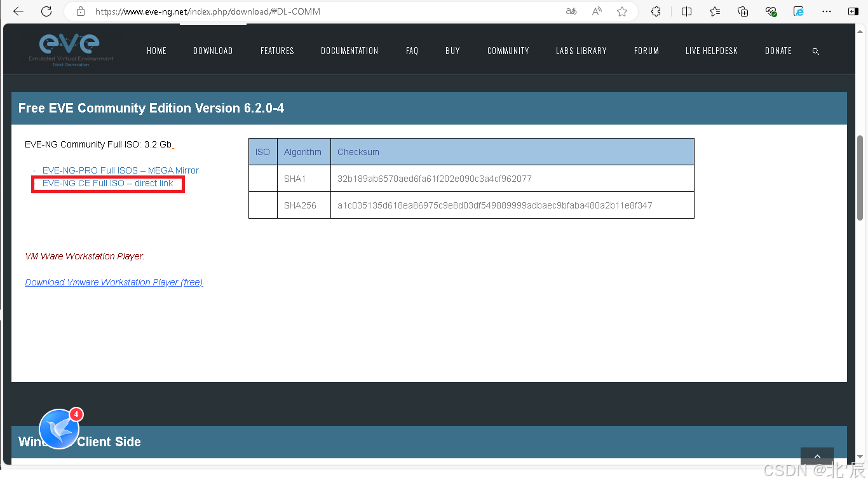Click Free EVE Community Edition heading
Screen dimensions: 868x485
point(151,108)
